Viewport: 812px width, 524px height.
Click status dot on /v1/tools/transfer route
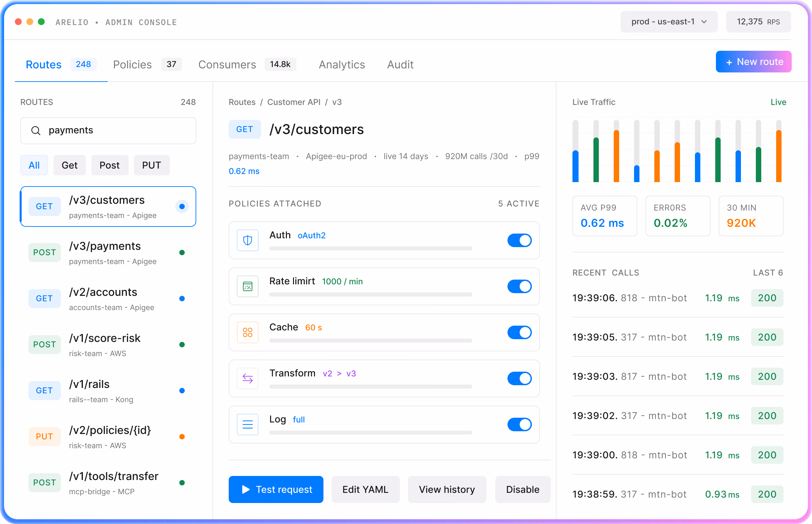(182, 482)
